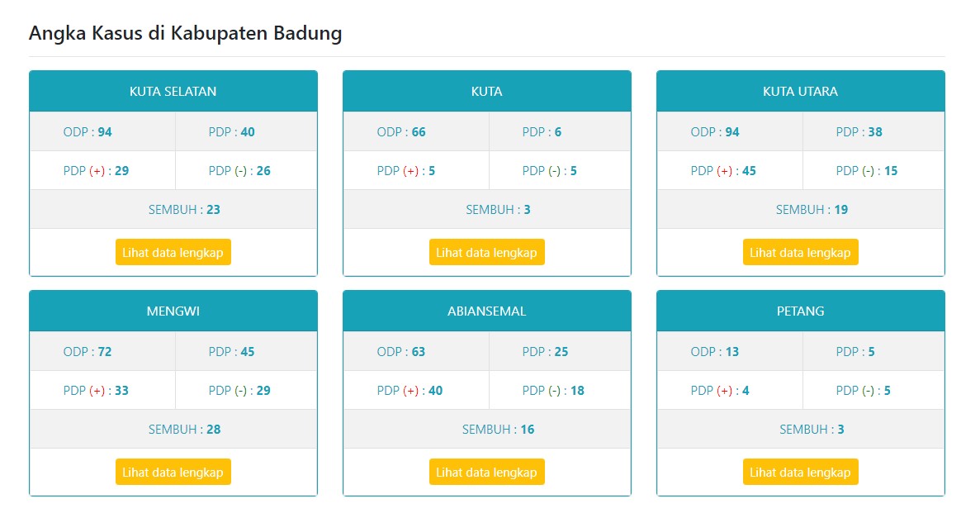
Task: Select the Kuta Utara card header
Action: point(800,91)
